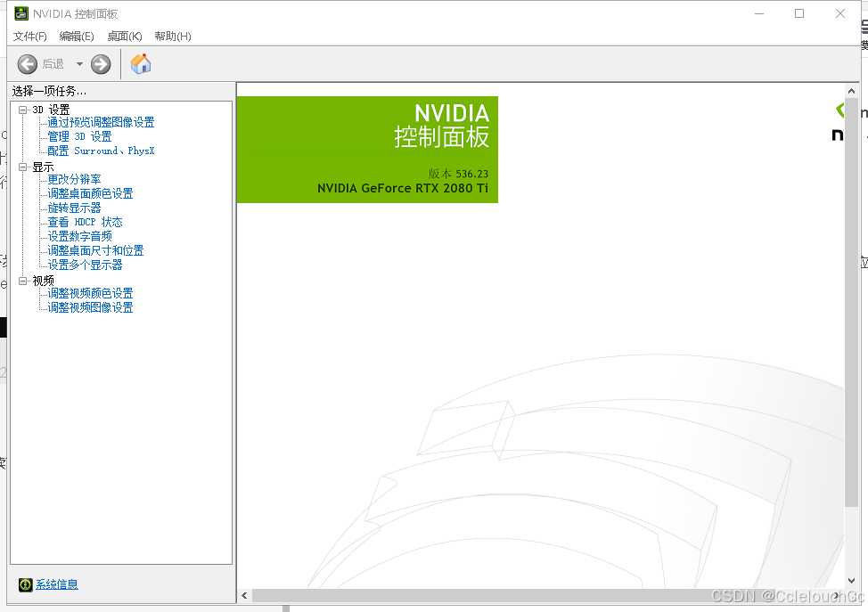Click the 视频 category label

pos(43,281)
